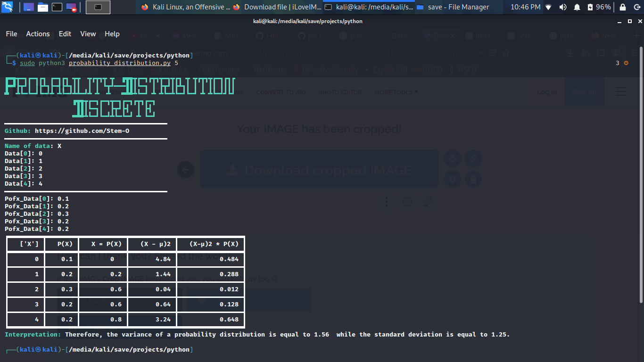644x362 pixels.
Task: Open the network connection tray icon
Action: point(548,7)
